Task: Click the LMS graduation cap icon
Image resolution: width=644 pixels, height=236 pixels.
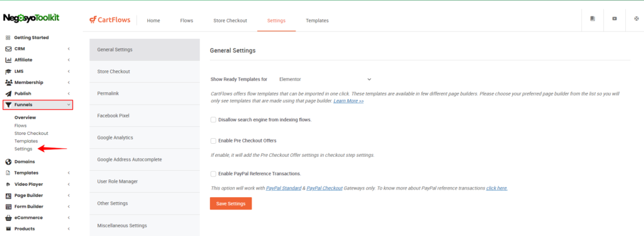Action: tap(8, 72)
